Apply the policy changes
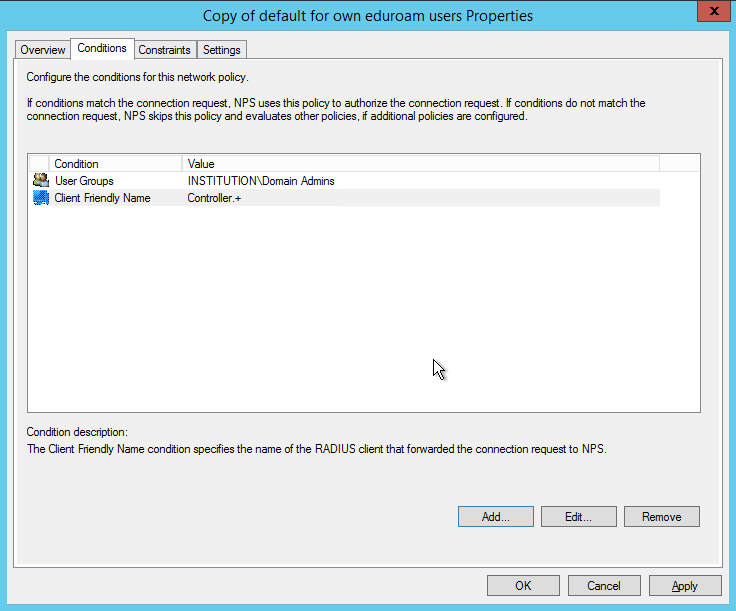Screen dimensions: 736x611 coord(685,586)
